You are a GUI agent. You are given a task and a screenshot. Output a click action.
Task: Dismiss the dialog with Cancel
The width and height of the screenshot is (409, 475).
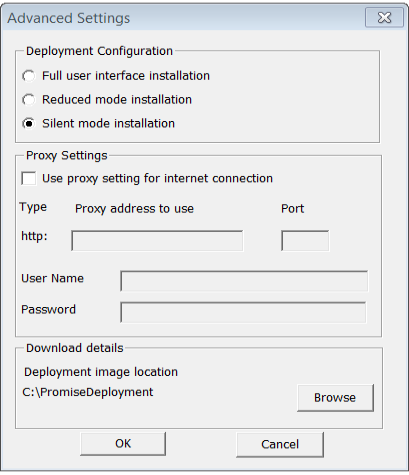coord(280,444)
